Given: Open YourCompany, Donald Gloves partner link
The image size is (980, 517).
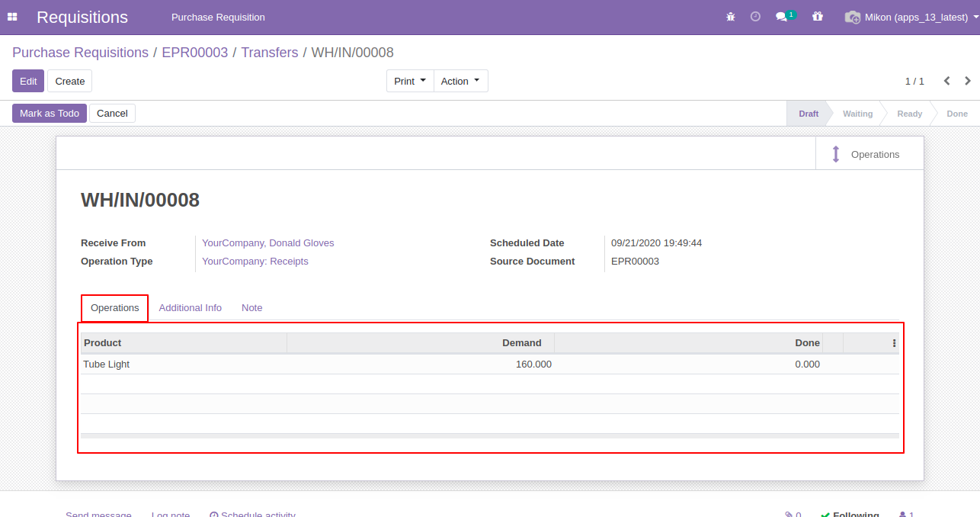Looking at the screenshot, I should 268,243.
